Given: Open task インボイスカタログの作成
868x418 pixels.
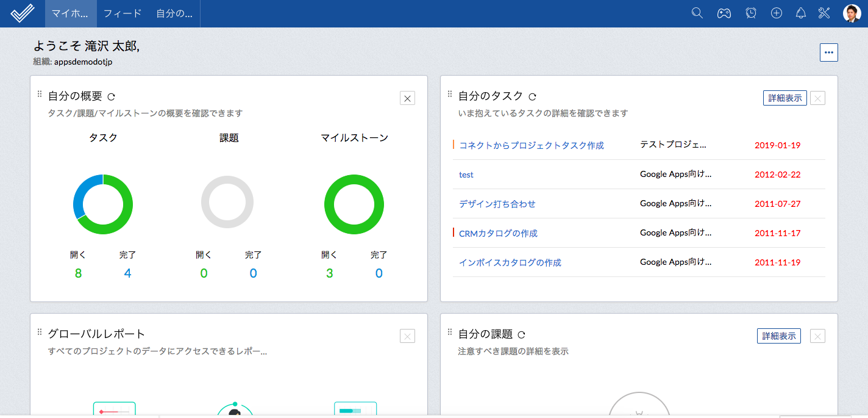Looking at the screenshot, I should click(510, 262).
